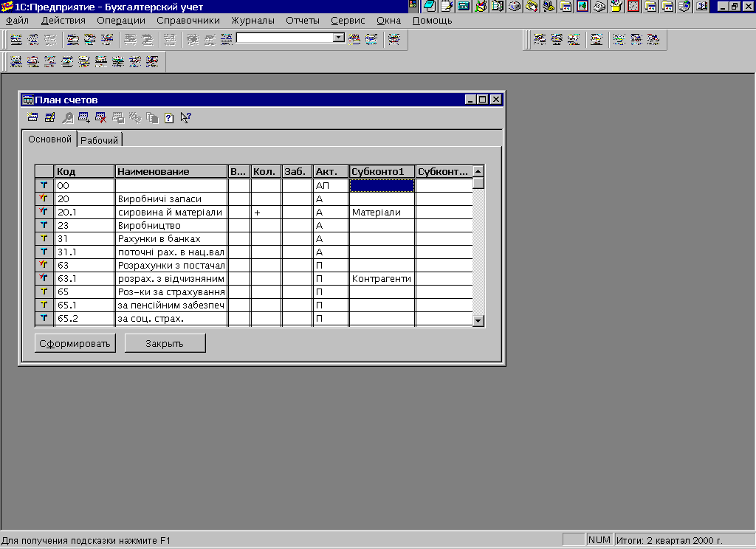756x549 pixels.
Task: Click the NUM indicator in status bar
Action: pos(599,540)
